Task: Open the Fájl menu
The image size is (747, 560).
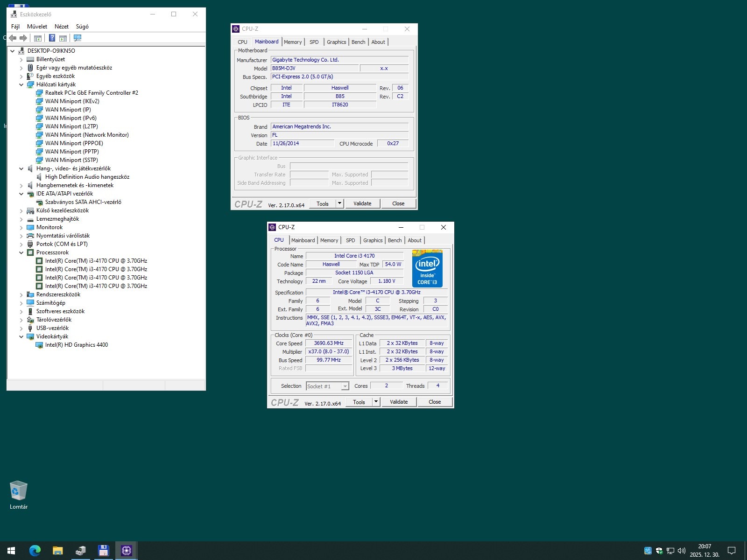Action: (15, 27)
